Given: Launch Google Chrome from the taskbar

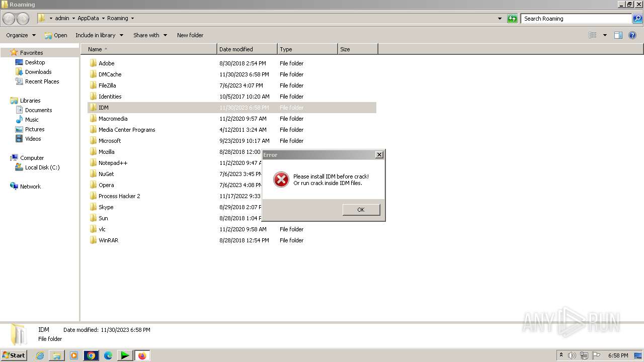Looking at the screenshot, I should [91, 355].
